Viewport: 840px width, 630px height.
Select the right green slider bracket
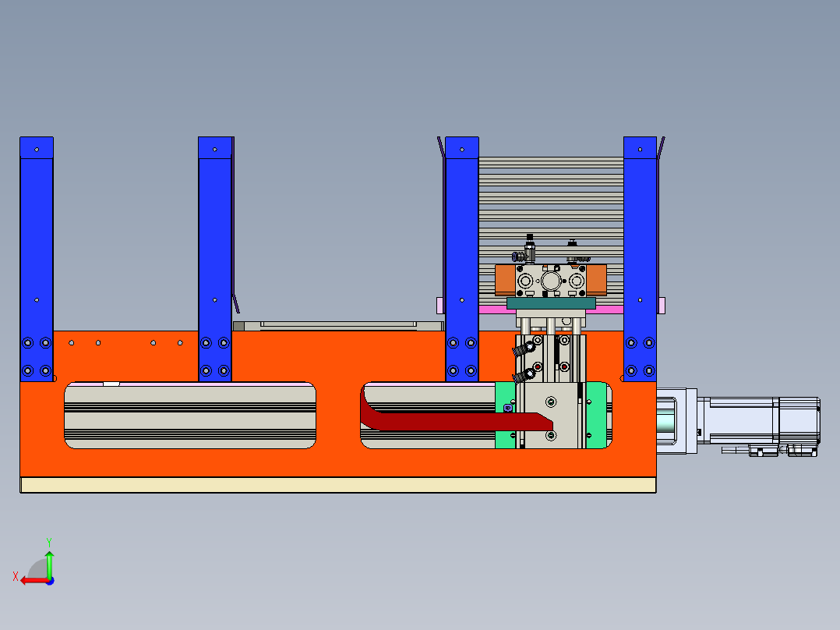(598, 415)
